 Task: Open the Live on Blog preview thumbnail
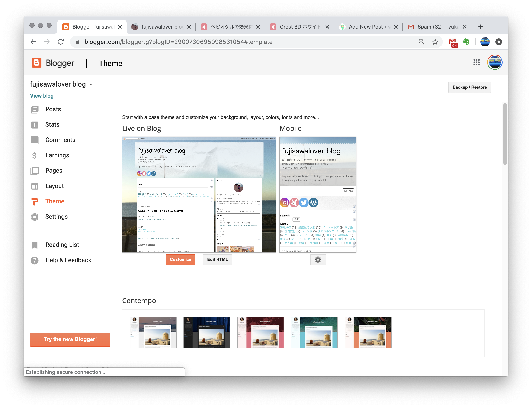tap(199, 195)
